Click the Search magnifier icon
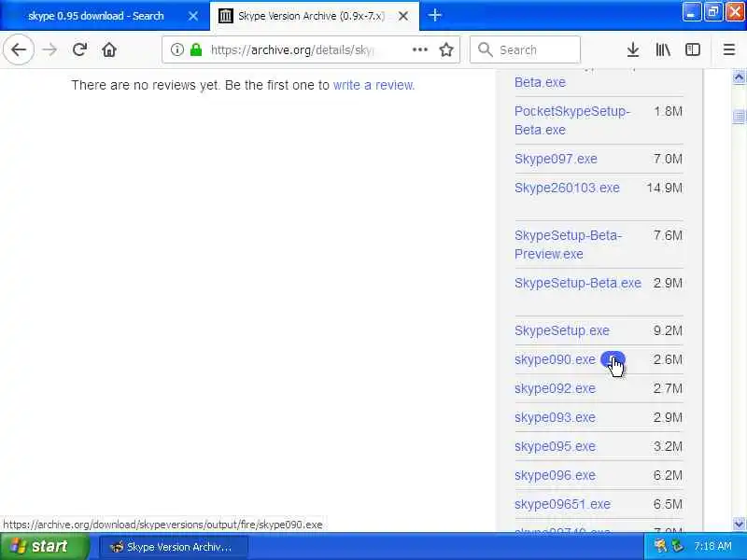Screen dimensions: 747x560 tap(485, 49)
